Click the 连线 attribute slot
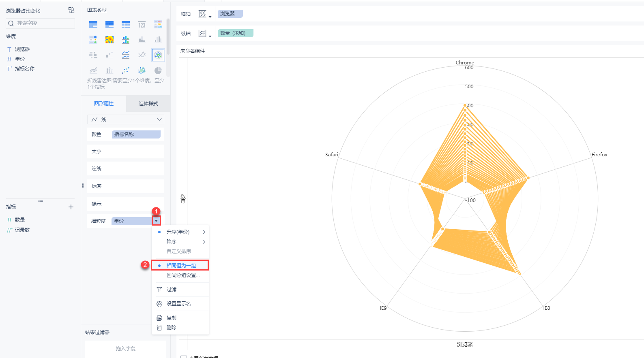This screenshot has height=358, width=644. tap(126, 168)
